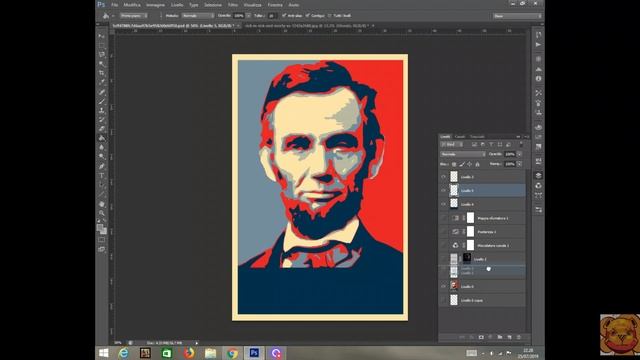The image size is (640, 360).
Task: Open the Immagine menu
Action: click(x=156, y=5)
